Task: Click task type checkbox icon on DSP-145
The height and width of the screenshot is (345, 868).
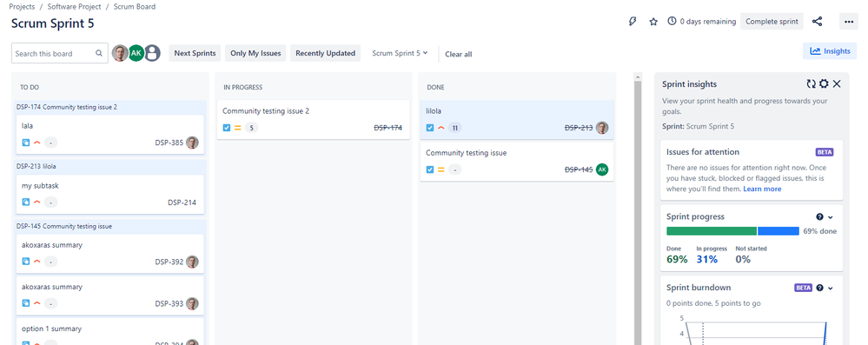Action: [x=429, y=169]
